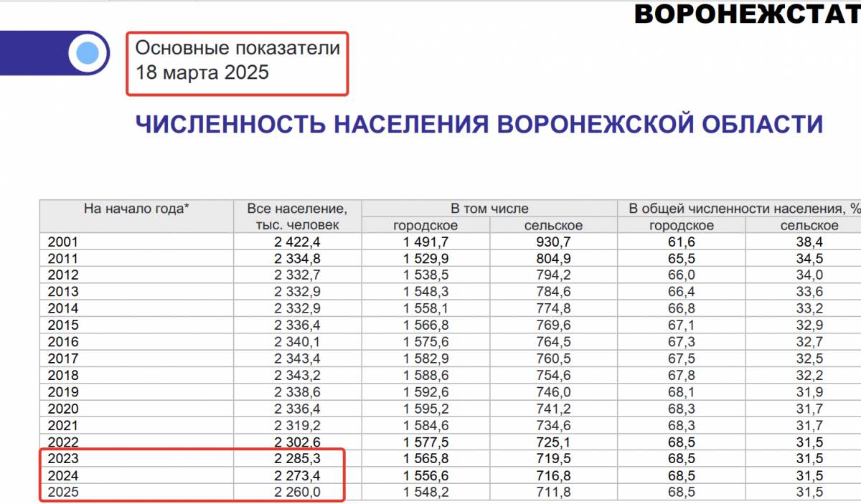Click the 2020 urban population value 1 595,2
Viewport: 861px width, 504px height.
click(425, 409)
